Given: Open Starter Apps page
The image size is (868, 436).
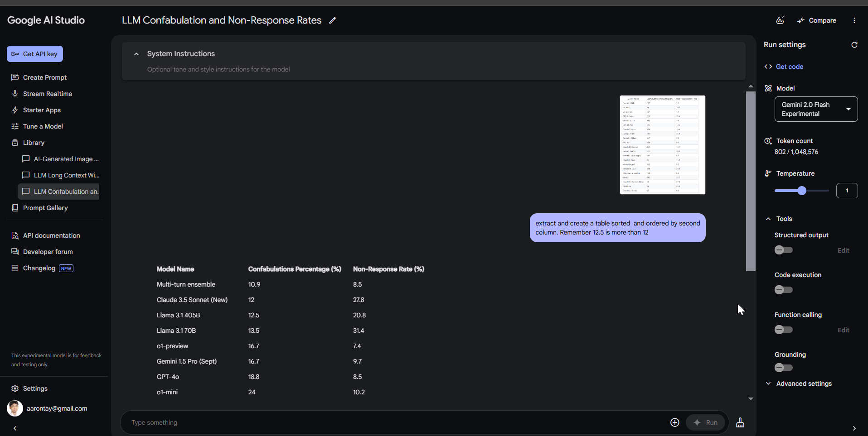Looking at the screenshot, I should pyautogui.click(x=42, y=110).
